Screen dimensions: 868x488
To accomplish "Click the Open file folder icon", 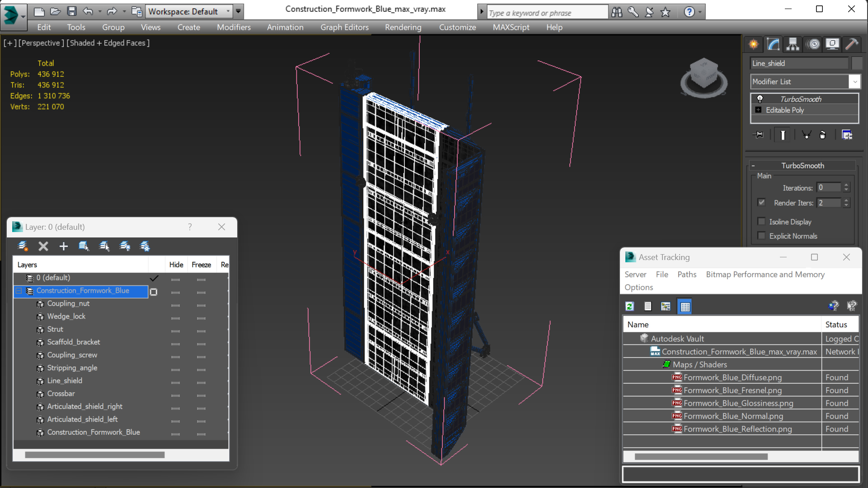I will pos(56,11).
